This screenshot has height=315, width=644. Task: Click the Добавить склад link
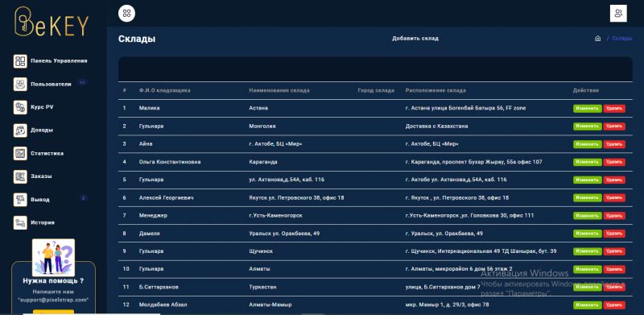[x=415, y=38]
